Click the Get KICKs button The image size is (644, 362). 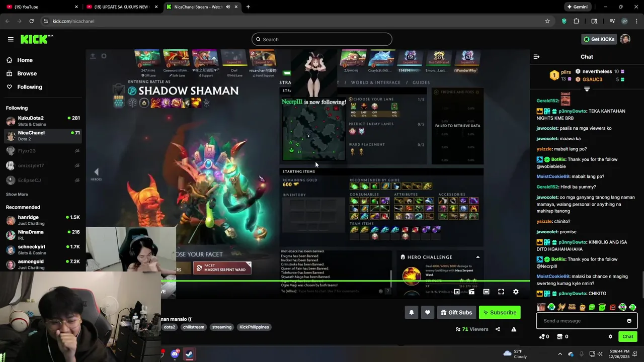point(599,39)
